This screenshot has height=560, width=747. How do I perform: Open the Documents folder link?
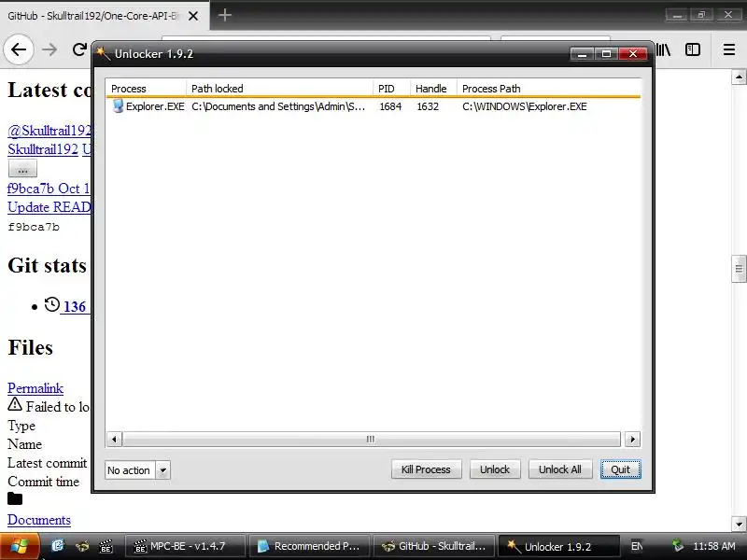(39, 520)
